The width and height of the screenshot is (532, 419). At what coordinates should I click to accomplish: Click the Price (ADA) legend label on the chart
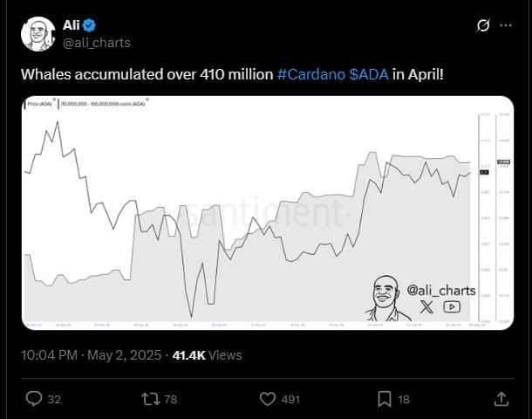[39, 103]
